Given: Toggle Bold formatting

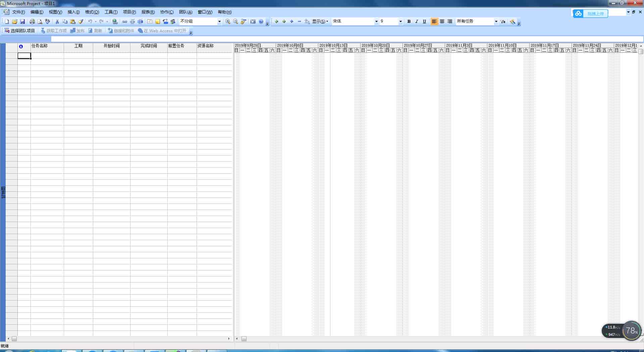Looking at the screenshot, I should pos(409,21).
